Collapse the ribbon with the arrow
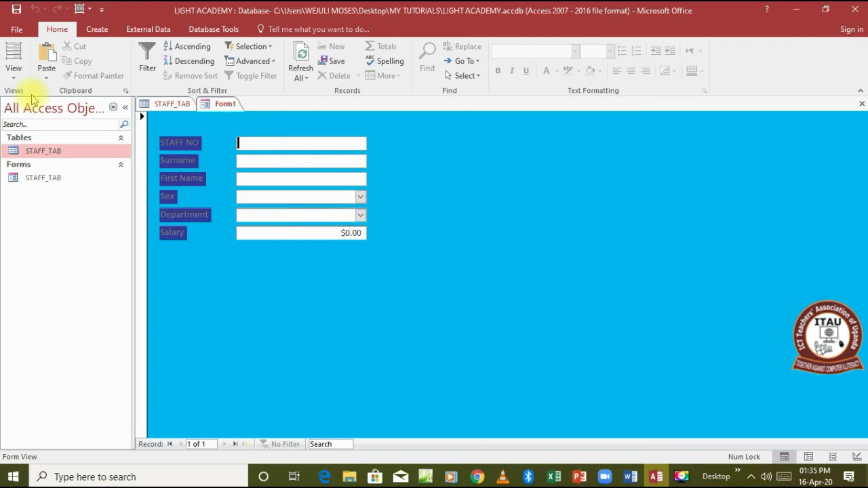 (861, 91)
